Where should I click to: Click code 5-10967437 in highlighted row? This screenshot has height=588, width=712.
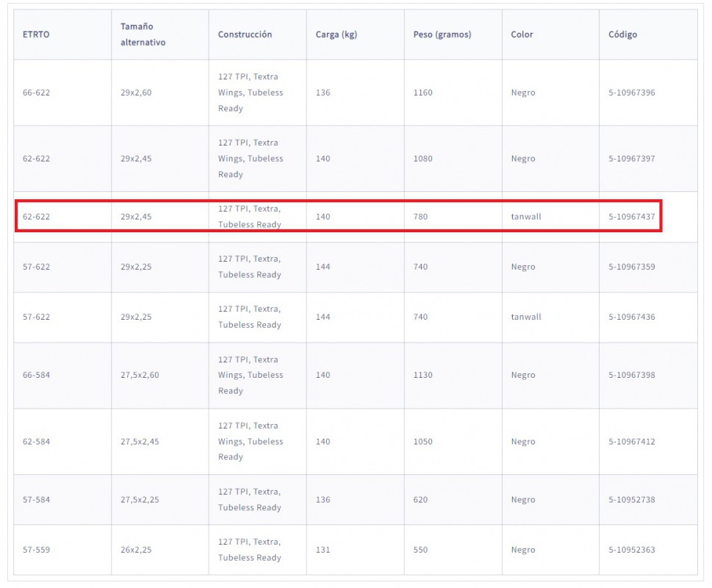coord(632,217)
